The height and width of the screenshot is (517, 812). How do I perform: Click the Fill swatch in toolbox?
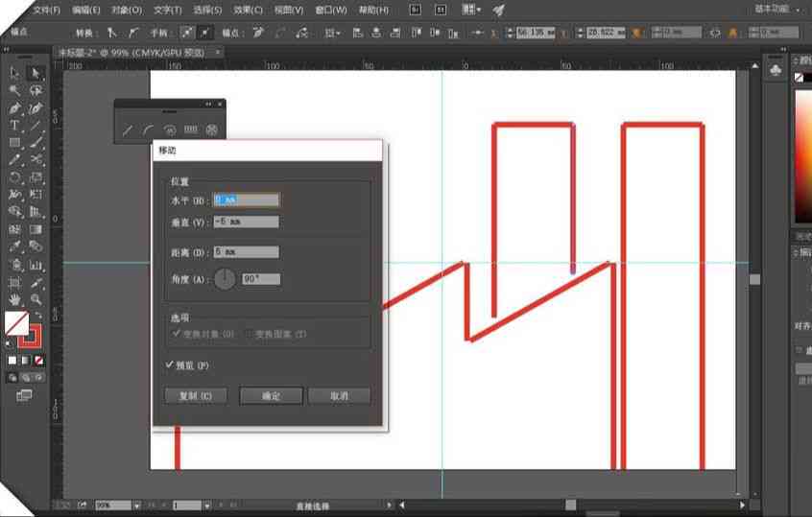coord(16,323)
